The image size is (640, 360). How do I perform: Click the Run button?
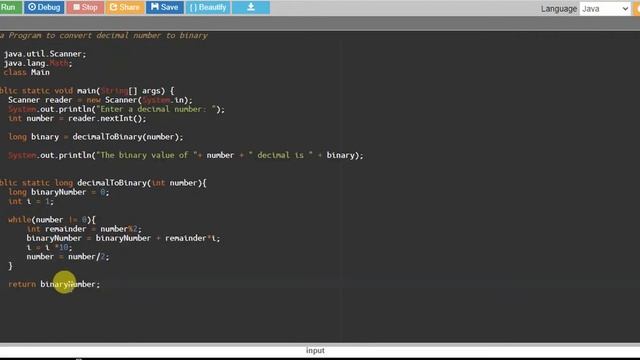pos(10,7)
